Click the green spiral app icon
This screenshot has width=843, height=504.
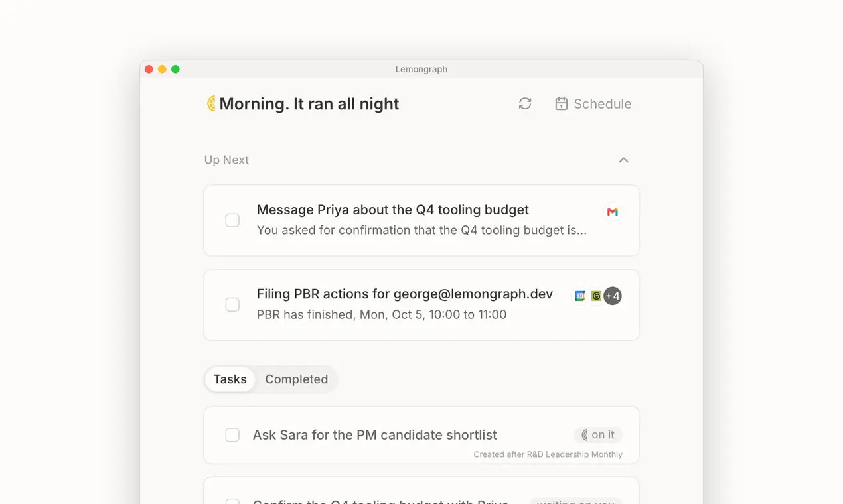tap(596, 296)
